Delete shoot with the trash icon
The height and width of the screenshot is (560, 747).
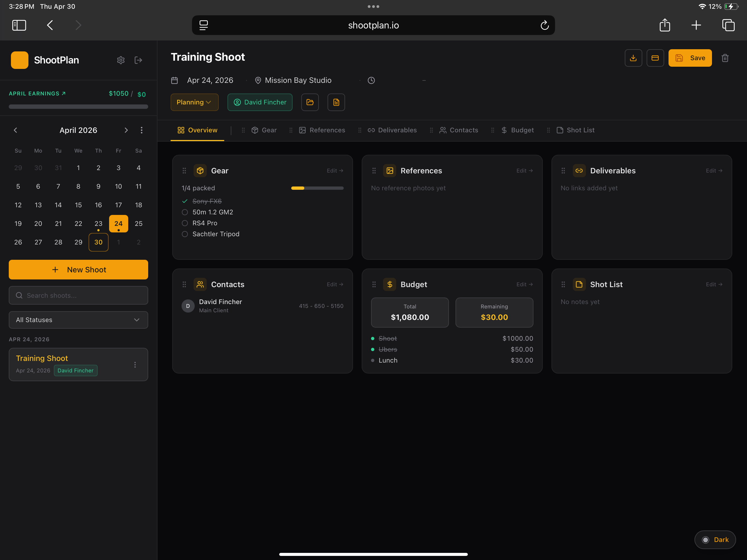click(725, 58)
